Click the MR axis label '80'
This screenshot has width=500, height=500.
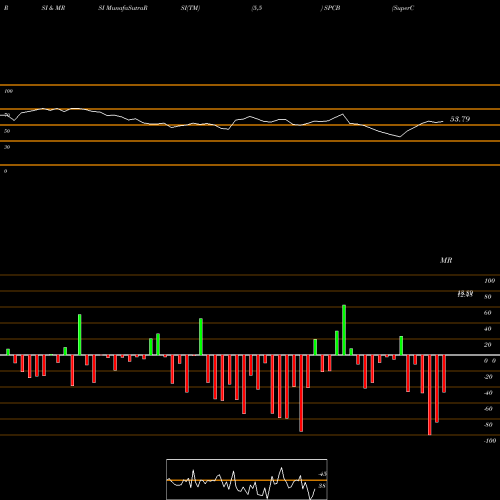[488, 297]
